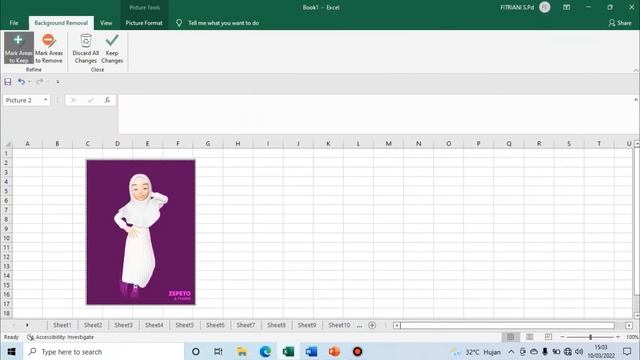Screen dimensions: 640x360
Task: Open PowerPoint from the taskbar
Action: coord(334,351)
